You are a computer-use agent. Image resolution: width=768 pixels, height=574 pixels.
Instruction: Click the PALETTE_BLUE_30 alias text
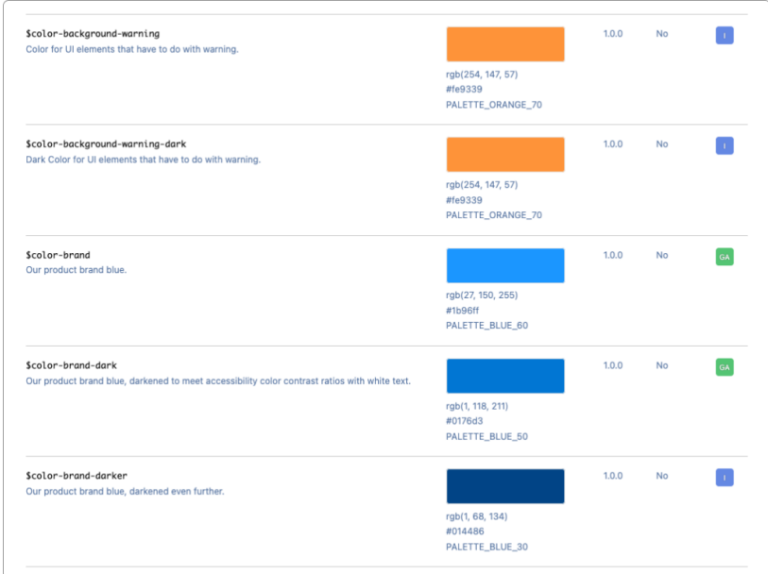click(487, 547)
